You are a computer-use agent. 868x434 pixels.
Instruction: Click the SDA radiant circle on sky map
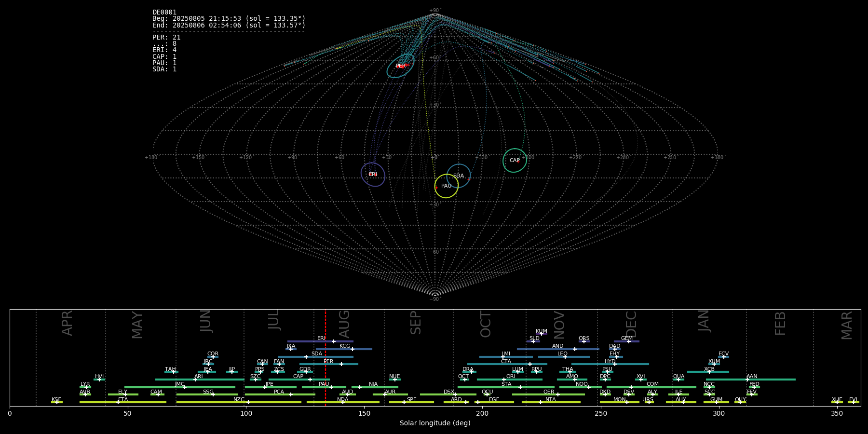pyautogui.click(x=458, y=176)
